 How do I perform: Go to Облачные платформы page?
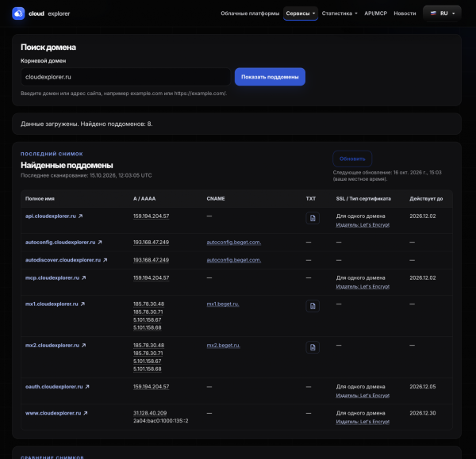click(x=250, y=13)
